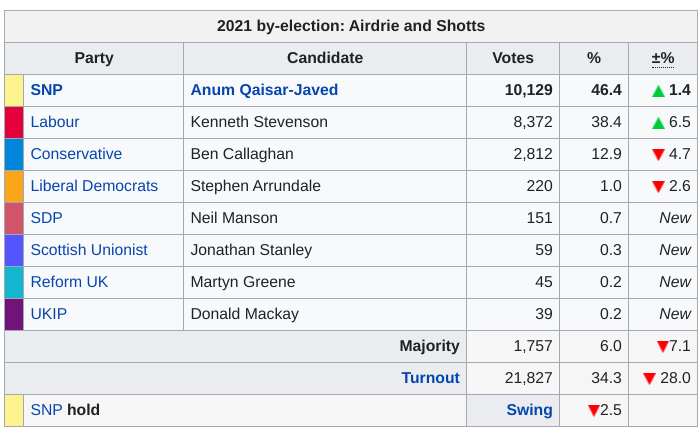Click the purple UKIP color swatch
Image resolution: width=700 pixels, height=435 pixels.
click(x=14, y=314)
